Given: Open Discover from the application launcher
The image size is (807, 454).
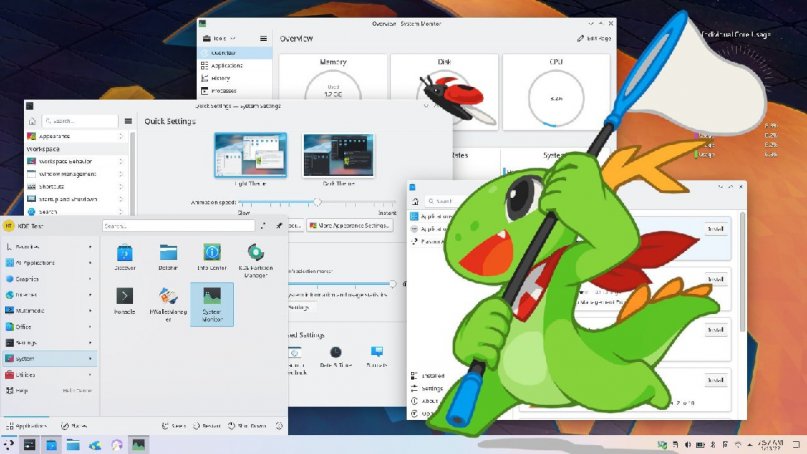Looking at the screenshot, I should (x=125, y=256).
